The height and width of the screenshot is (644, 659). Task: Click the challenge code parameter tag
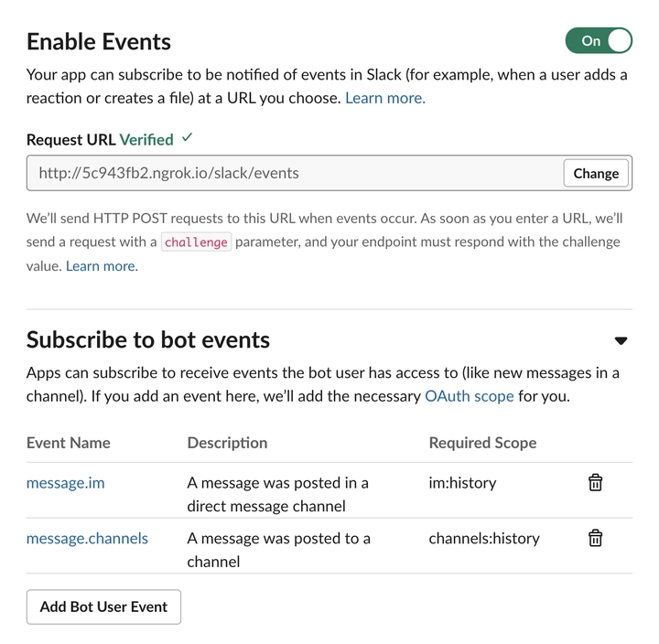coord(196,242)
